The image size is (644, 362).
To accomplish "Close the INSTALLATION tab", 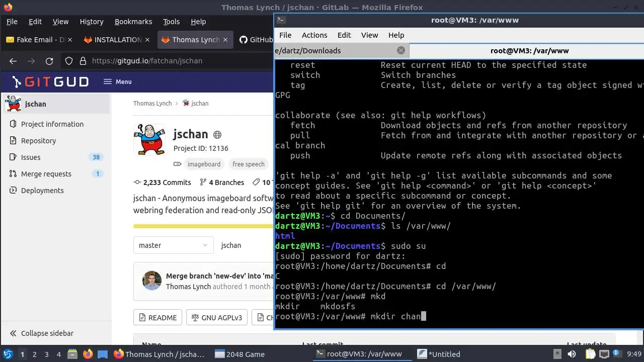I will tap(147, 40).
